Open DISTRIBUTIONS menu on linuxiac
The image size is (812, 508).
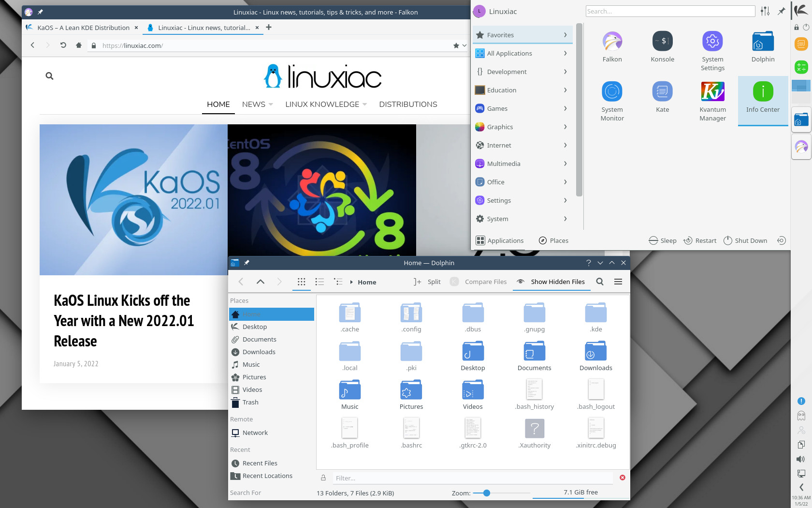tap(408, 105)
